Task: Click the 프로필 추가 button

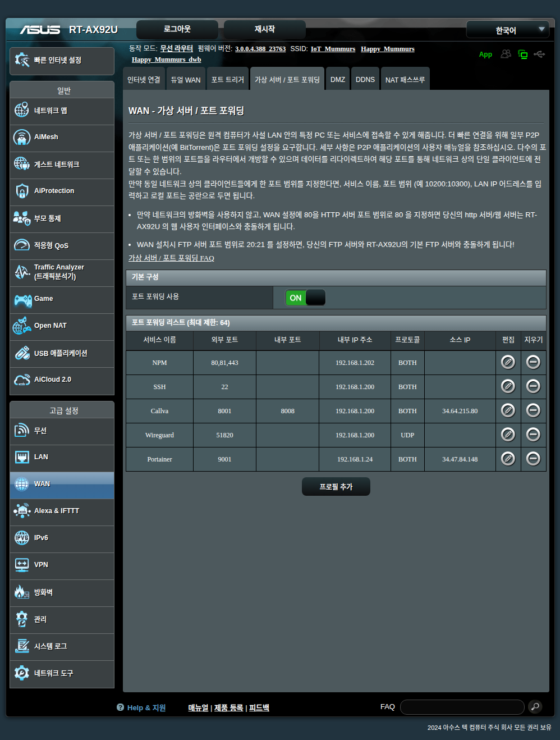Action: tap(336, 487)
